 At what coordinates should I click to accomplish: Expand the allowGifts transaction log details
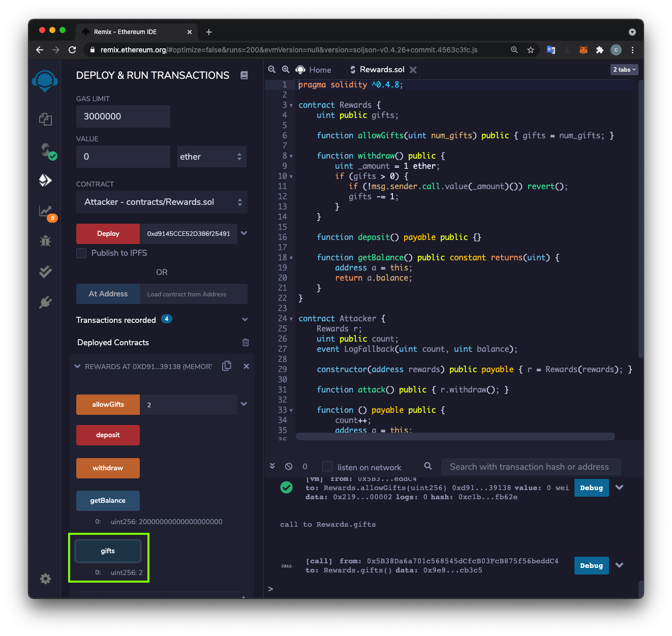pyautogui.click(x=619, y=488)
